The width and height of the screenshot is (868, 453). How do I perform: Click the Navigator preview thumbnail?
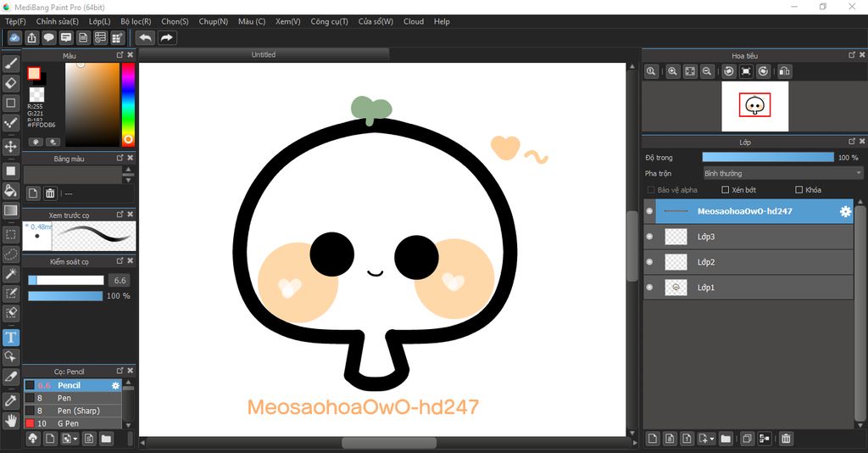(x=754, y=106)
